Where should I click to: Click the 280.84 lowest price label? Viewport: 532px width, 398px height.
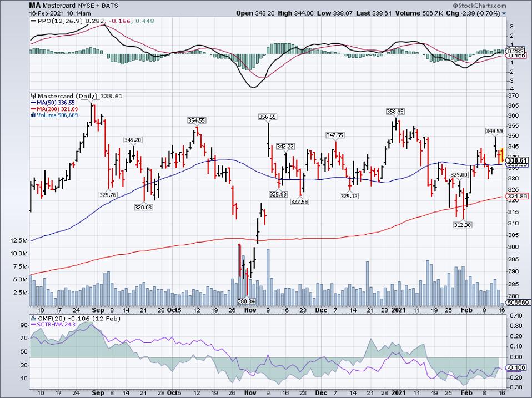click(247, 301)
